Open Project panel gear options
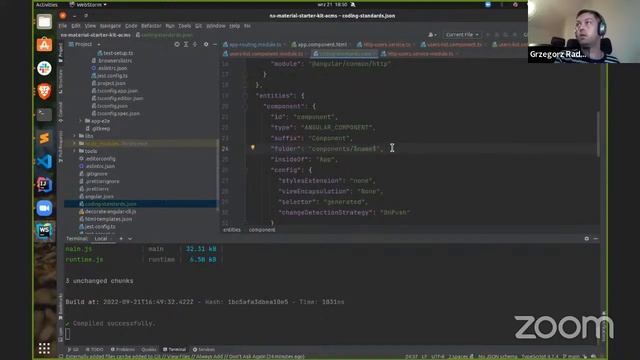 tap(206, 44)
